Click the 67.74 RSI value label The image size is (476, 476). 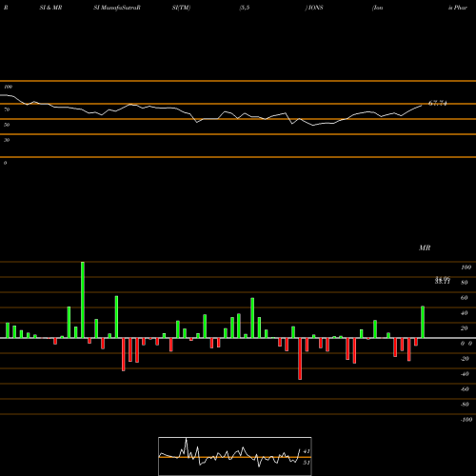click(x=438, y=103)
